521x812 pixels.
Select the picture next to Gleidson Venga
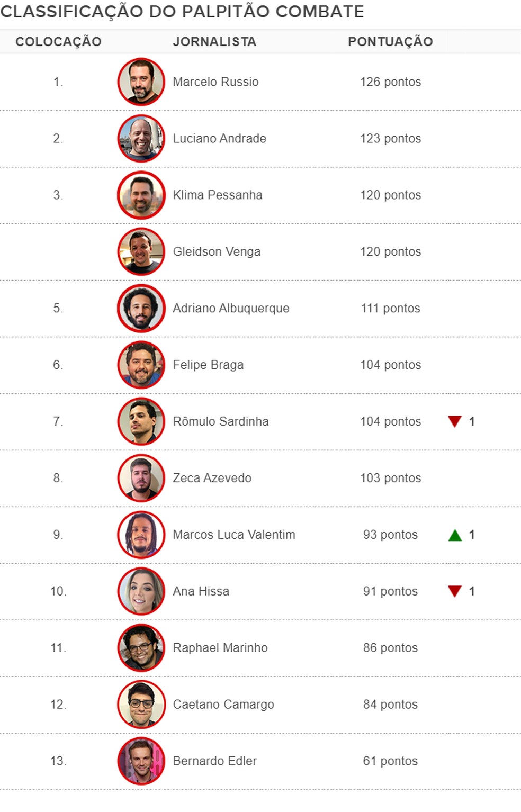[x=141, y=252]
